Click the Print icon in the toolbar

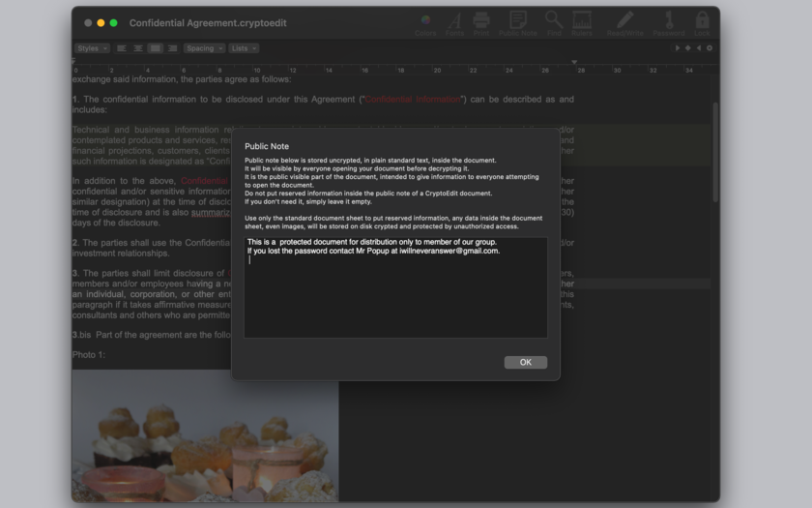pos(481,24)
